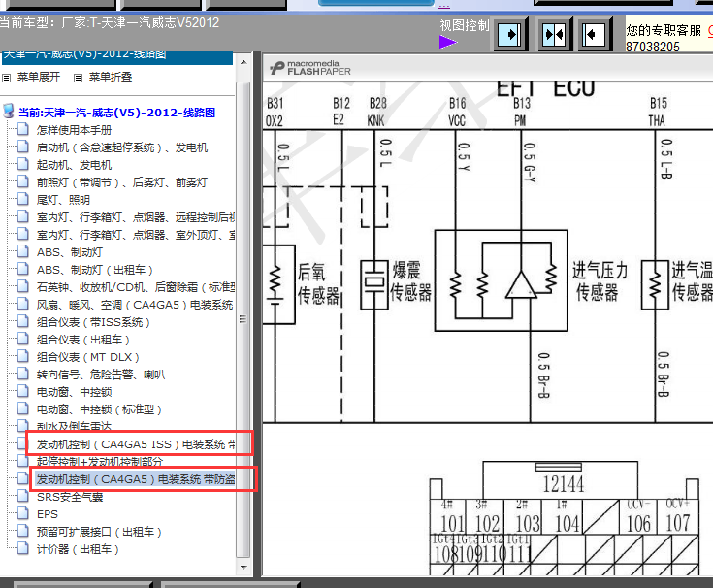Click page icon next to 转向信号、危险告警、喇叭
Screen dimensions: 713x588
[x=23, y=375]
